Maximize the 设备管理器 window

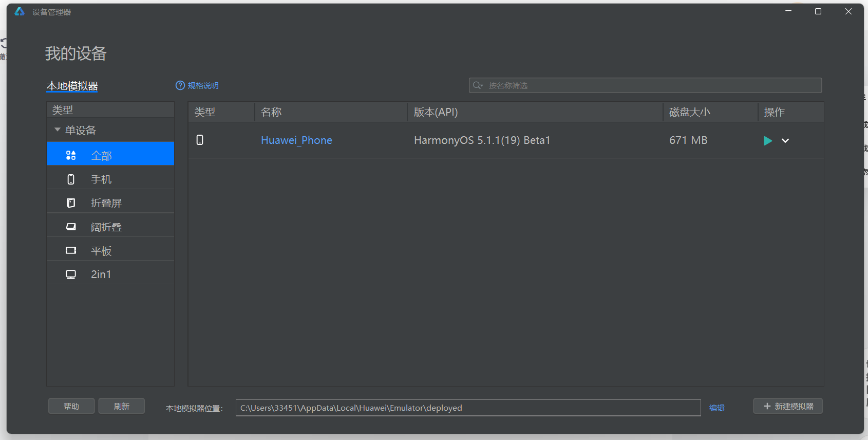818,11
